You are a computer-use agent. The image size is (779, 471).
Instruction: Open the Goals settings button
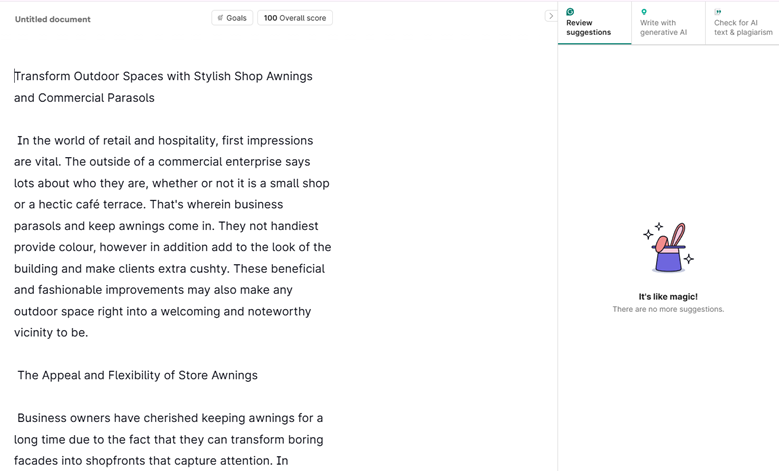[x=232, y=18]
